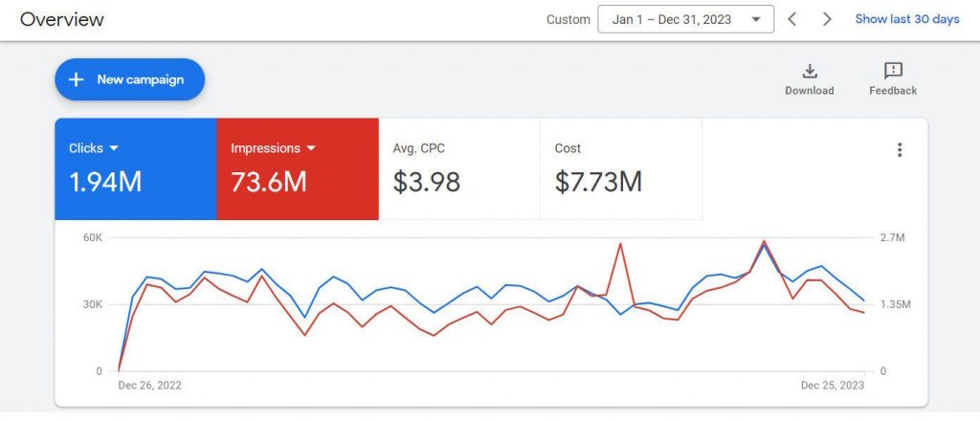Click the Dec 26, 2022 axis label
Screen dimensions: 980x422
click(149, 386)
